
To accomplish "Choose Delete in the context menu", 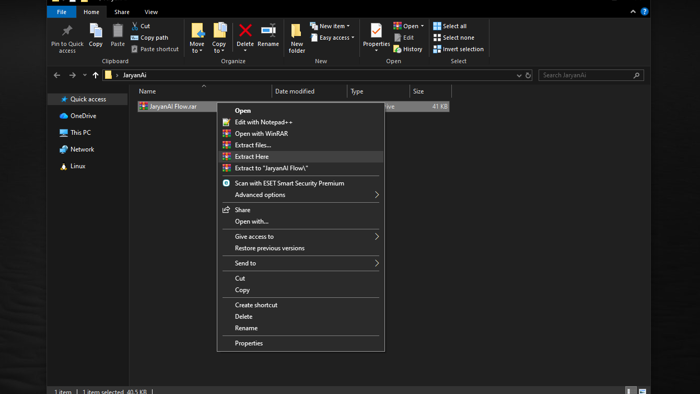I will click(301, 316).
